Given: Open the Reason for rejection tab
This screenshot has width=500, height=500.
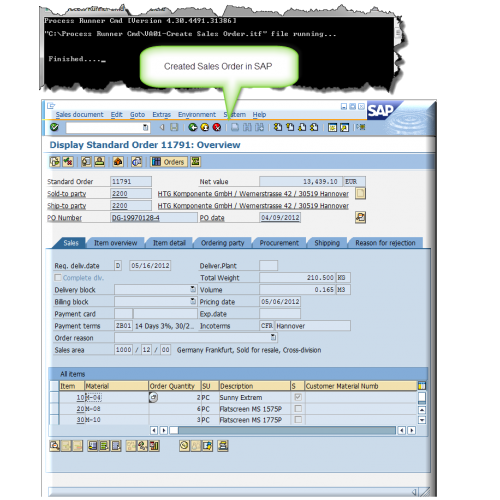Looking at the screenshot, I should (x=385, y=243).
